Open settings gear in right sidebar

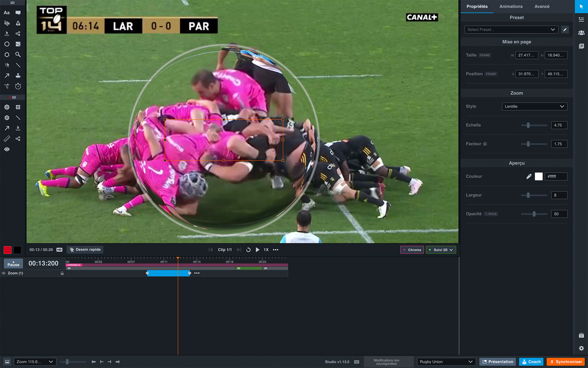[x=581, y=348]
